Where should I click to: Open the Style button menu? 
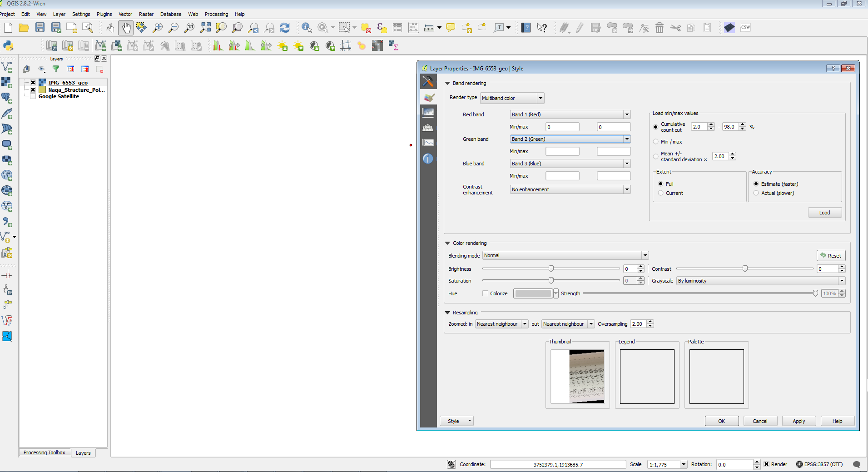[x=456, y=421]
